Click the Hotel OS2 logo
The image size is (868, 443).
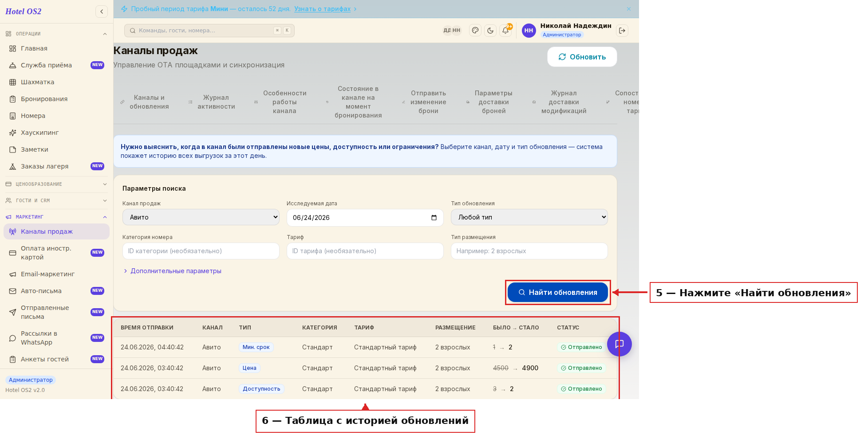pyautogui.click(x=24, y=12)
